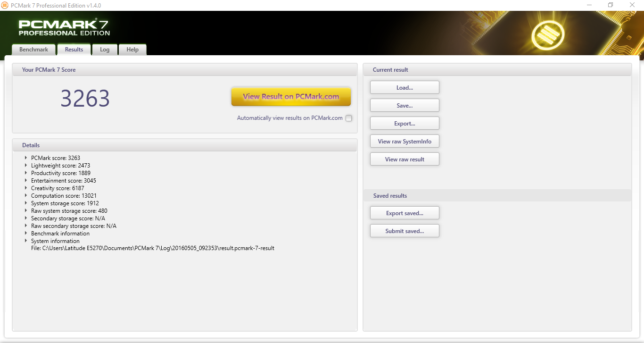Click the Export saved... button
644x343 pixels.
click(405, 213)
